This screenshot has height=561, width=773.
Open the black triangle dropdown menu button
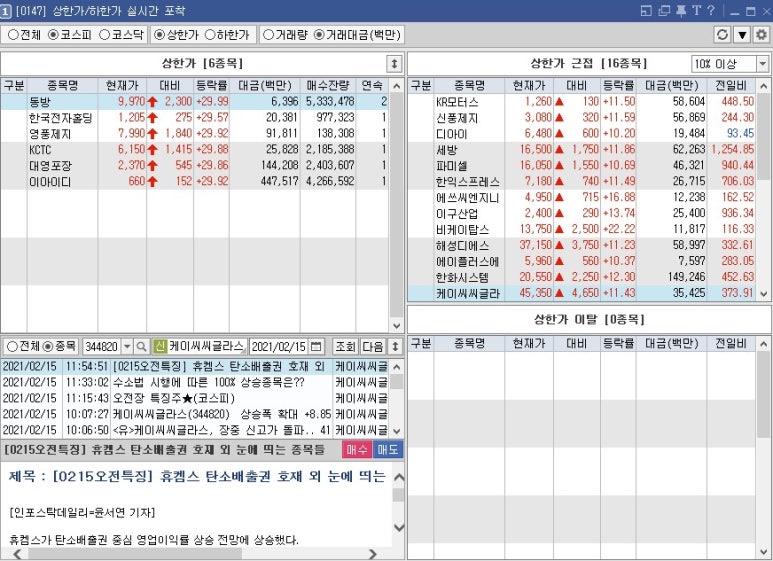click(742, 35)
